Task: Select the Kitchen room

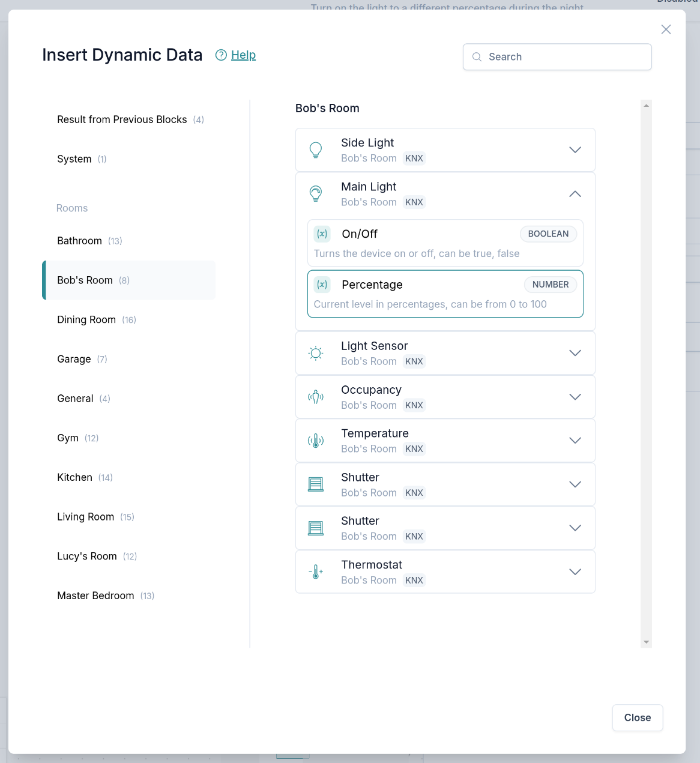Action: click(x=75, y=477)
